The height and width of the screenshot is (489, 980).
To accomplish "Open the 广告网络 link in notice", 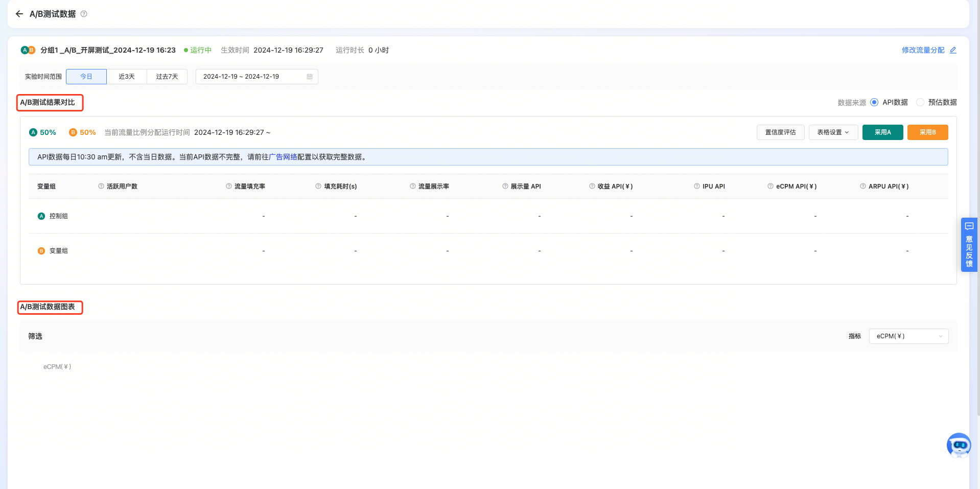I will click(x=283, y=157).
